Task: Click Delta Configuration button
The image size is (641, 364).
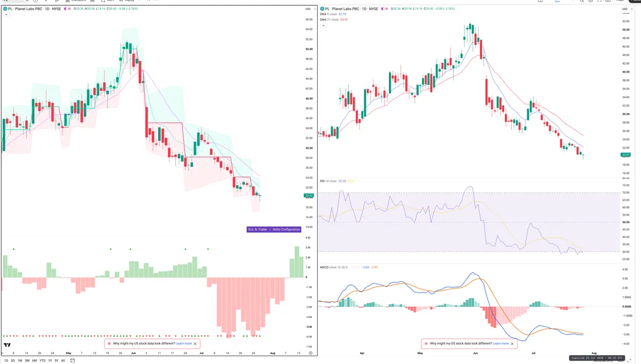Action: click(287, 230)
